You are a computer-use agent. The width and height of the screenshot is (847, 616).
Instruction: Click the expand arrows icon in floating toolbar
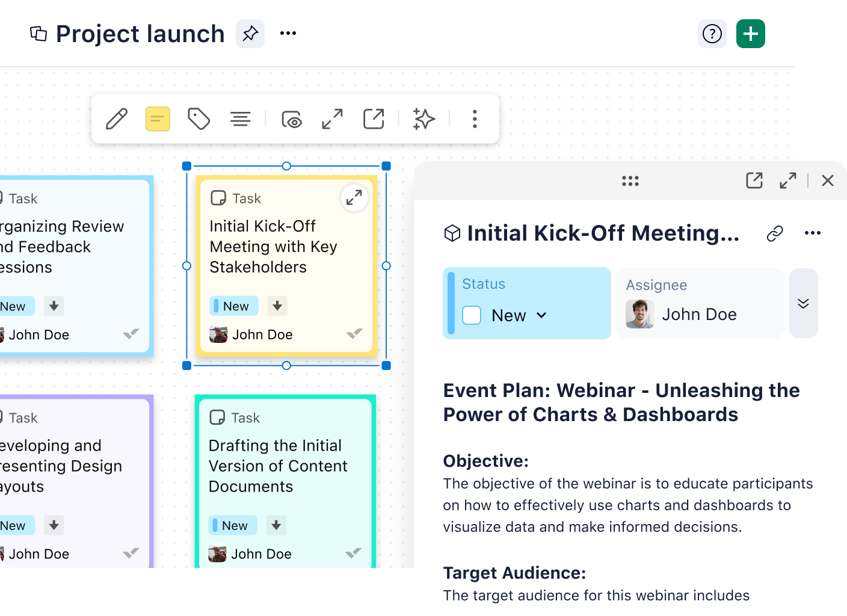coord(333,119)
